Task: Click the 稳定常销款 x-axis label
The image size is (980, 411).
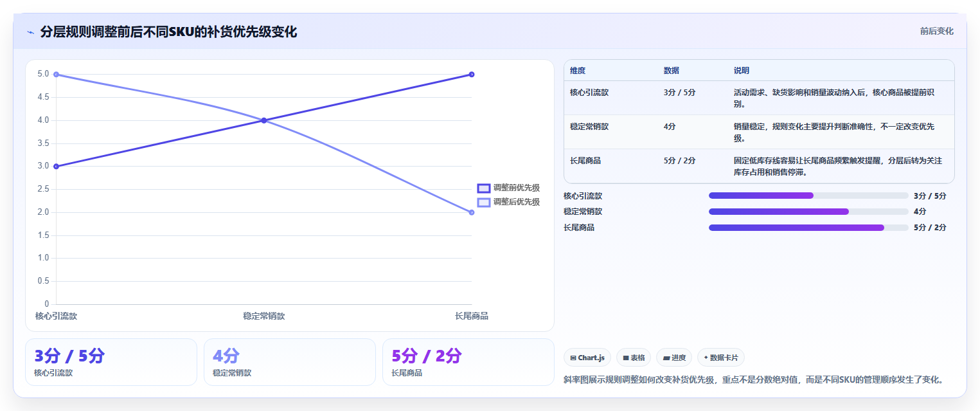Action: pyautogui.click(x=264, y=316)
